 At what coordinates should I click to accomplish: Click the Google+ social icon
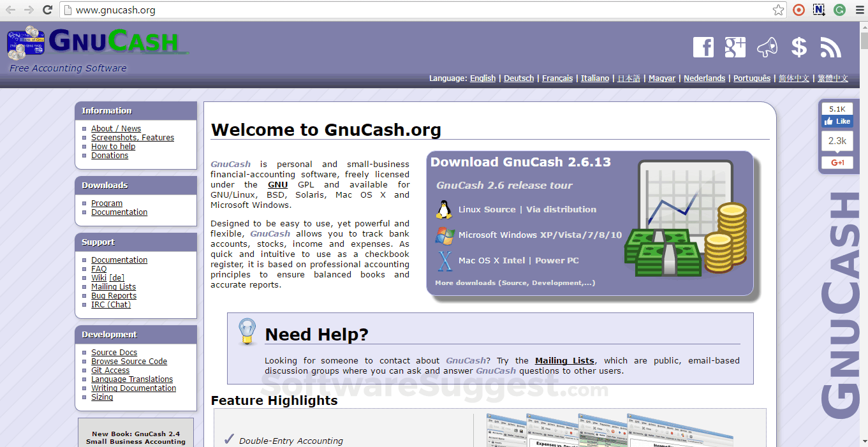(735, 47)
